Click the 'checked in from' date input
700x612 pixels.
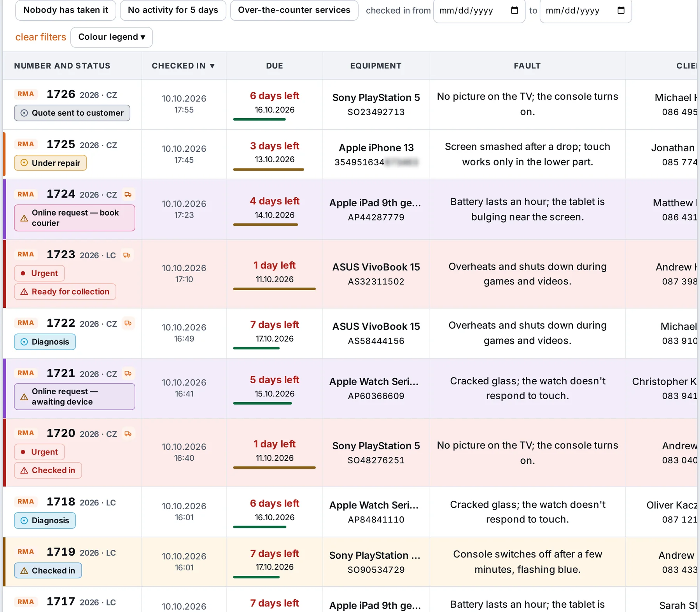click(x=479, y=11)
